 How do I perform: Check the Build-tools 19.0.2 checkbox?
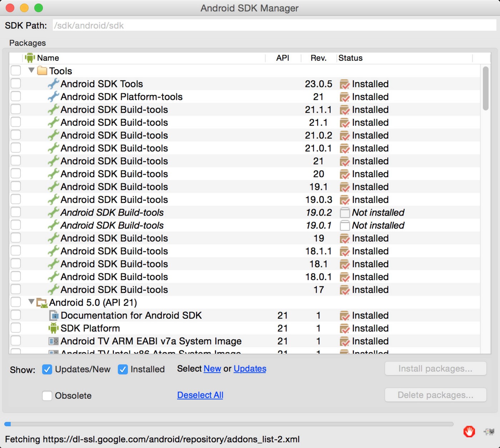click(16, 212)
